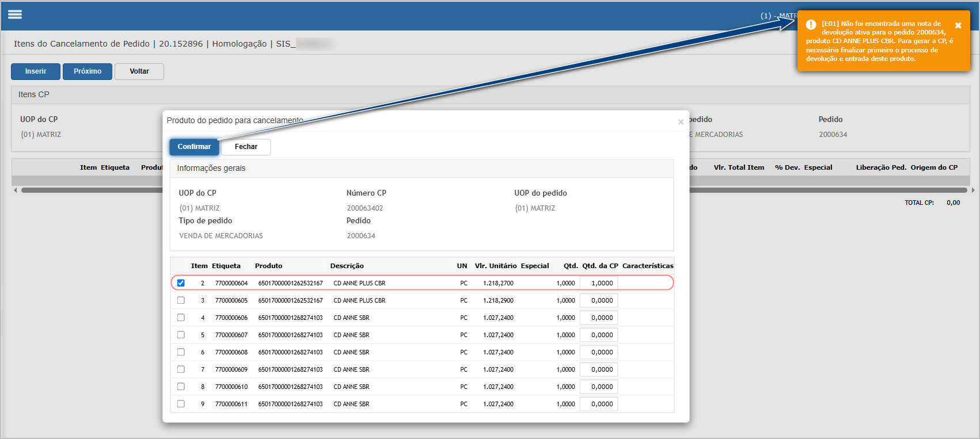Check item 3 with etiqueta 7700000605
Viewport: 980px width, 439px height.
(x=181, y=300)
